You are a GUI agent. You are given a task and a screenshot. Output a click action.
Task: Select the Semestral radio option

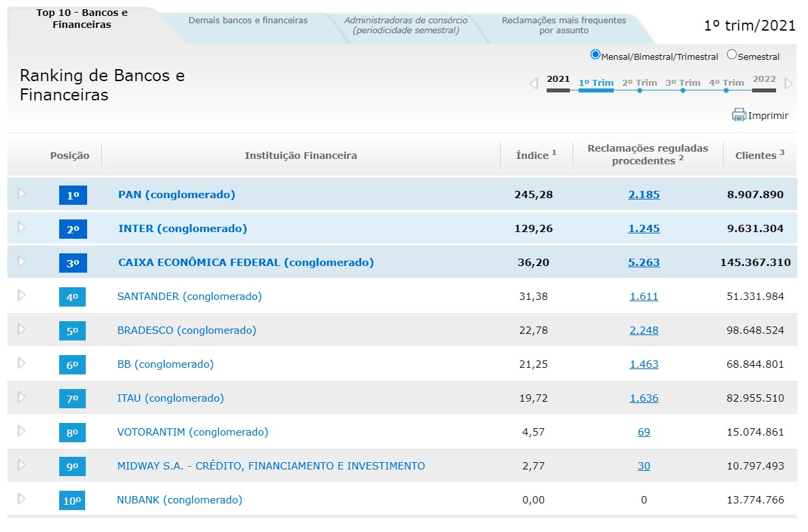[732, 55]
